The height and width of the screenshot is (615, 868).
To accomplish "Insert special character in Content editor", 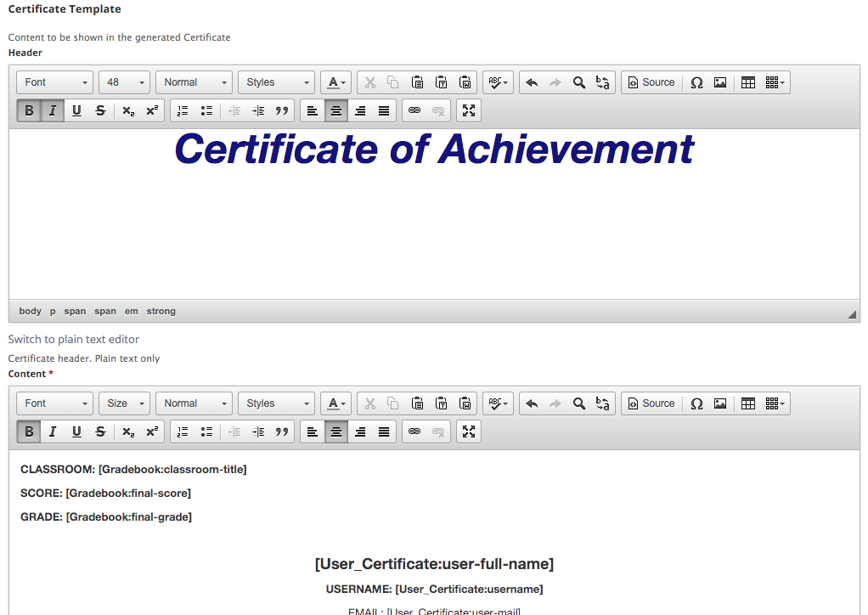I will coord(696,403).
